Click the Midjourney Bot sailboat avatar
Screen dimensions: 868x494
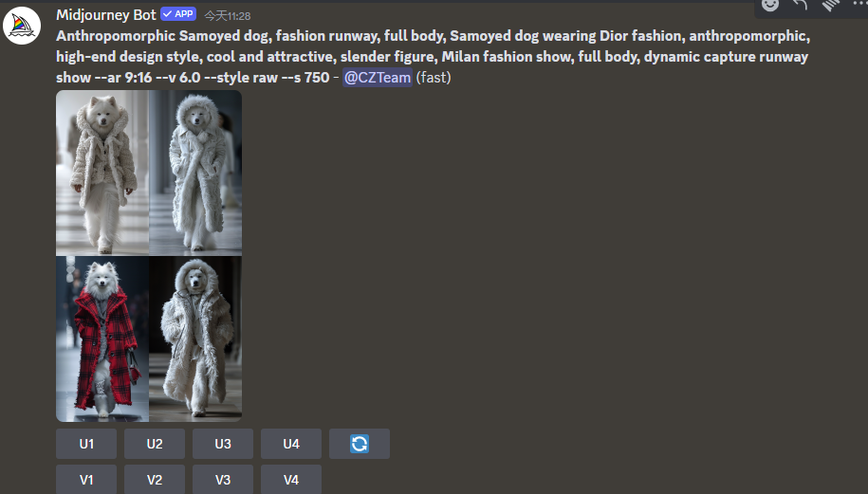pos(22,26)
